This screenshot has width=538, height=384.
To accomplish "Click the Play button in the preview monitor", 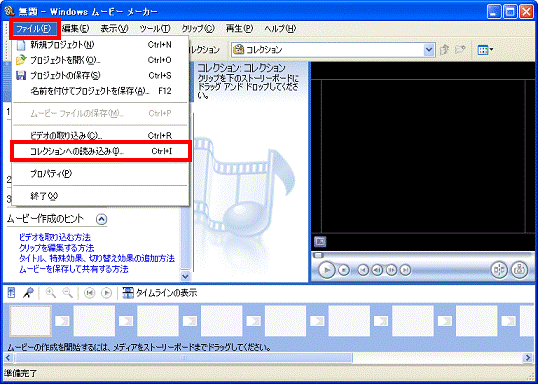I will [x=327, y=270].
